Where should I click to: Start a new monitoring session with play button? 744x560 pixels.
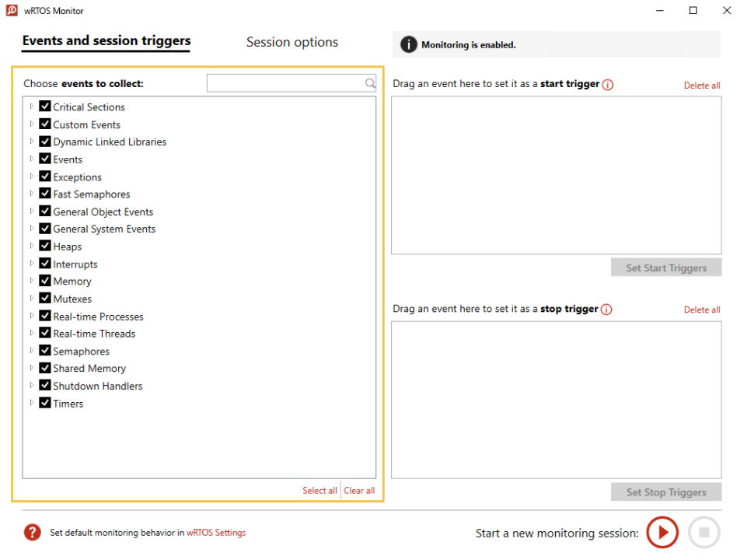coord(662,533)
